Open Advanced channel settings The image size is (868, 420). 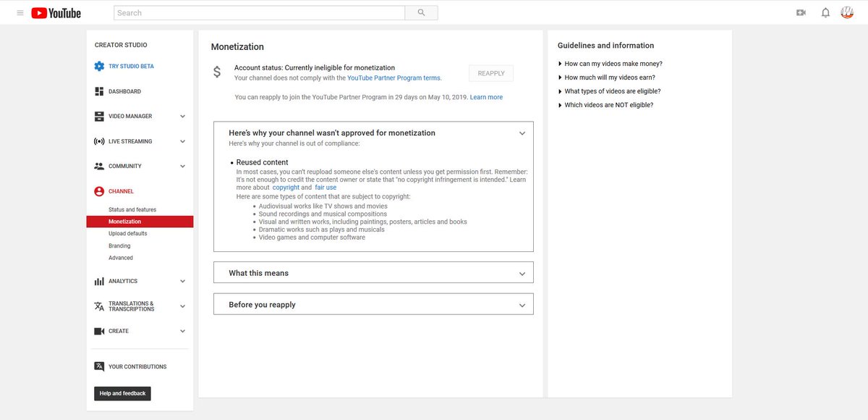[x=121, y=258]
